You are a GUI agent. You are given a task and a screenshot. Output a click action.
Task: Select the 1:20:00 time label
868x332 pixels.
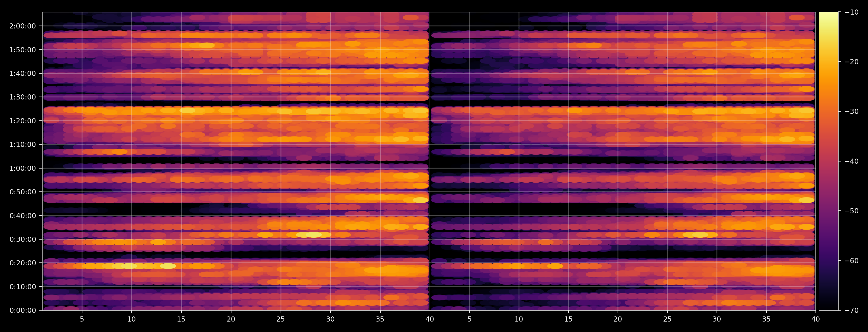(x=23, y=121)
